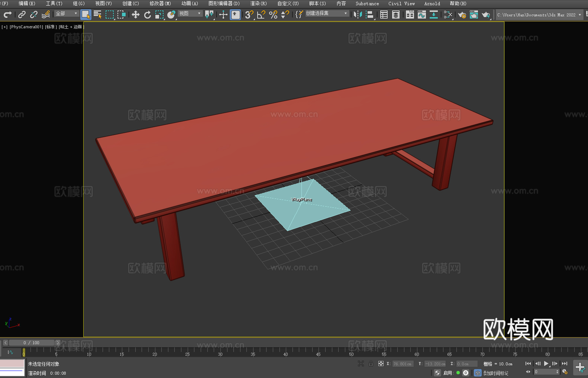
Task: Open 渲染(R) menu
Action: [258, 3]
